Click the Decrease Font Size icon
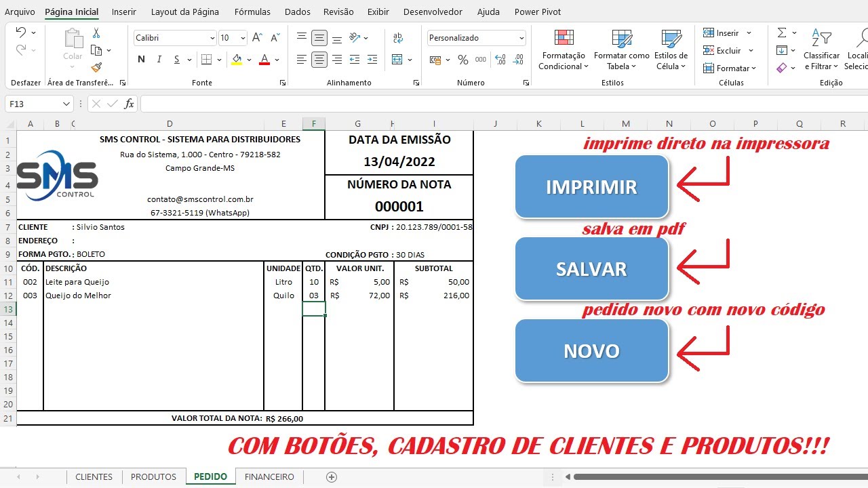The width and height of the screenshot is (868, 488). click(275, 38)
